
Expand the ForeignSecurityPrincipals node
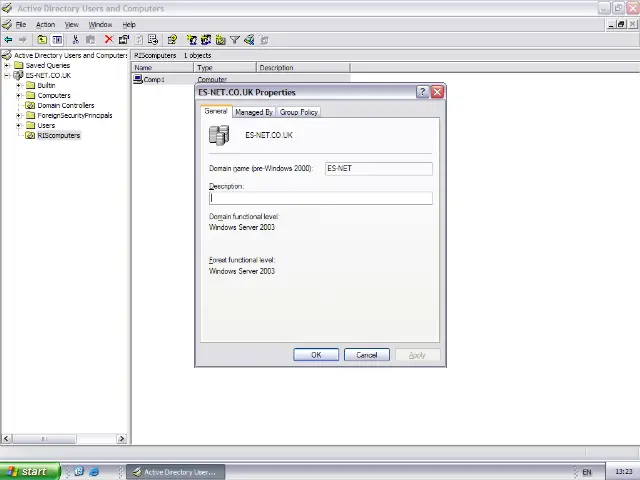[x=18, y=116]
